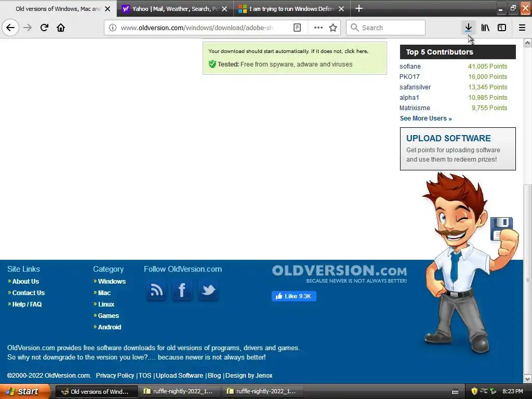Open the downloads panel arrow
Image resolution: width=532 pixels, height=399 pixels.
[x=468, y=28]
